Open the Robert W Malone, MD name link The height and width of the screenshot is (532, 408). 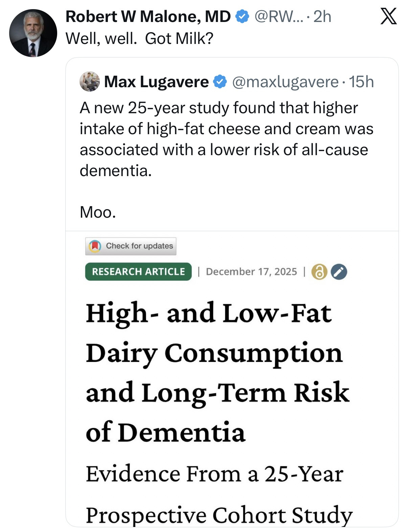(148, 17)
